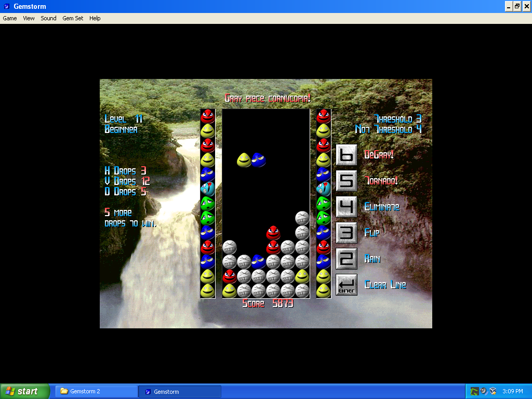The image size is (532, 399).
Task: Use the number 3 Flip button
Action: click(x=347, y=233)
